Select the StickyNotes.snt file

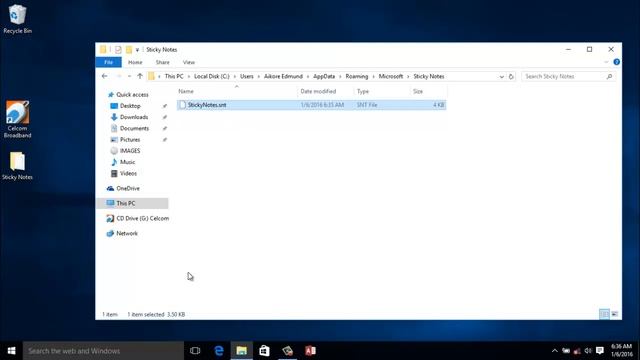pos(311,105)
